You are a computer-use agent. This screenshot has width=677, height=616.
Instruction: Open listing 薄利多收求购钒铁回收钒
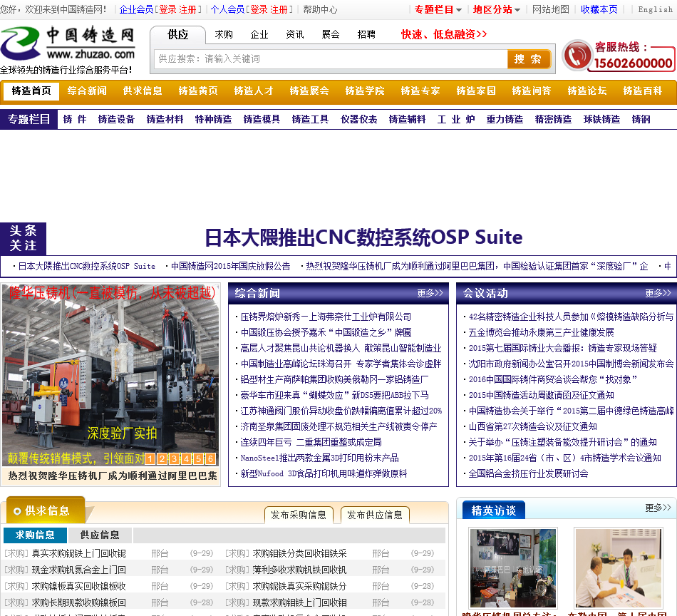299,570
